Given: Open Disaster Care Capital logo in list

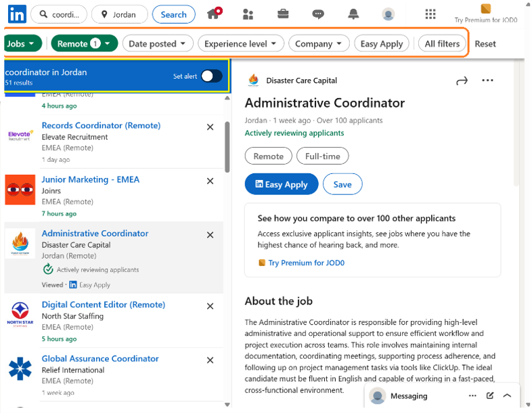Looking at the screenshot, I should tap(20, 243).
